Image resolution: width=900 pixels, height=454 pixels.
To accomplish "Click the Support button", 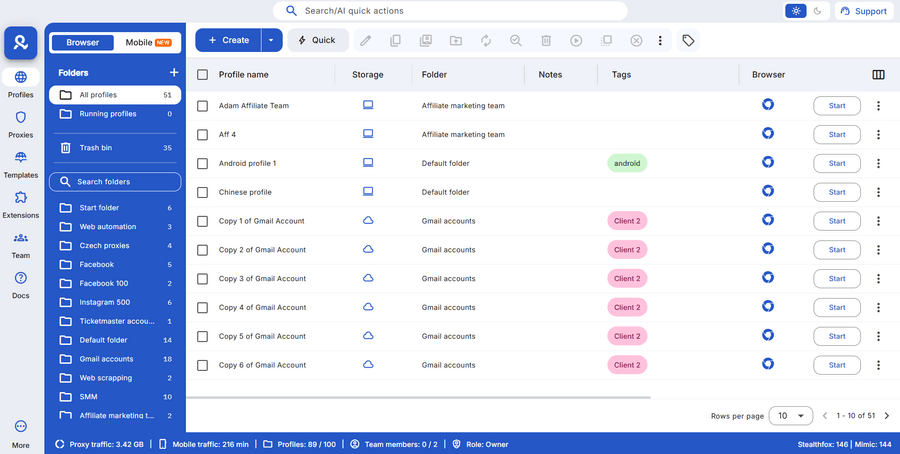I will (x=862, y=11).
